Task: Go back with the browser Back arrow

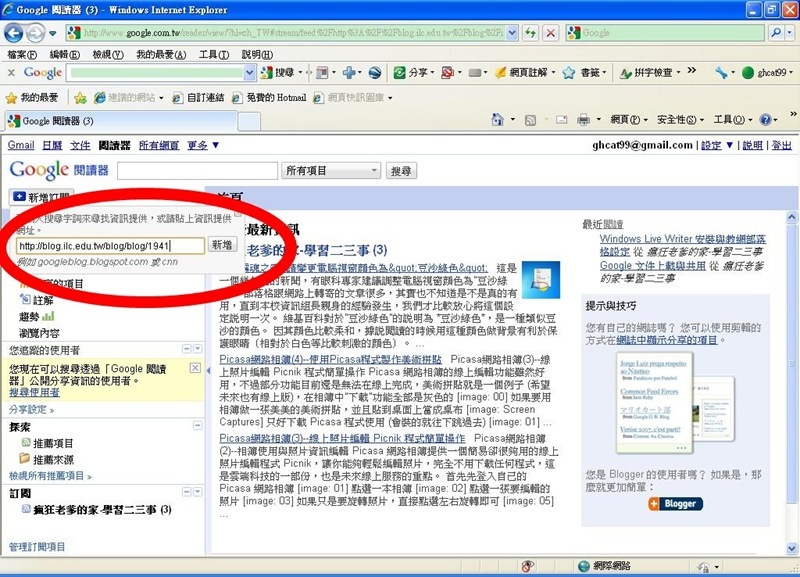Action: click(x=14, y=34)
